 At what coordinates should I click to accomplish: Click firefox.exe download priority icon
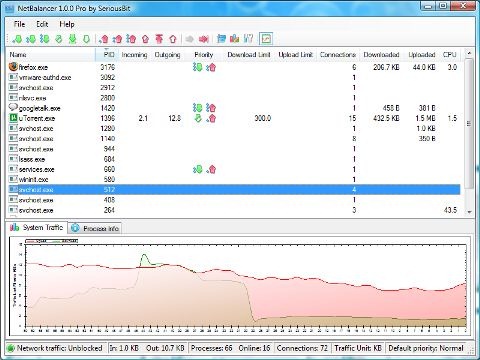point(198,67)
